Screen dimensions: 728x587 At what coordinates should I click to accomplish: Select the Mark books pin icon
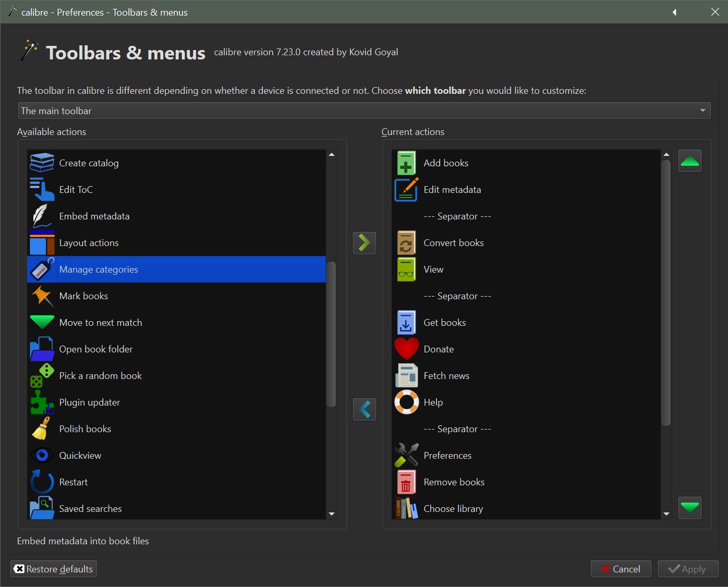coord(42,296)
